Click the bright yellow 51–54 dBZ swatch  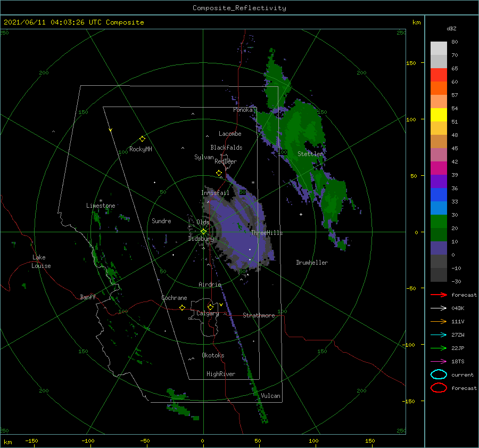(x=439, y=115)
